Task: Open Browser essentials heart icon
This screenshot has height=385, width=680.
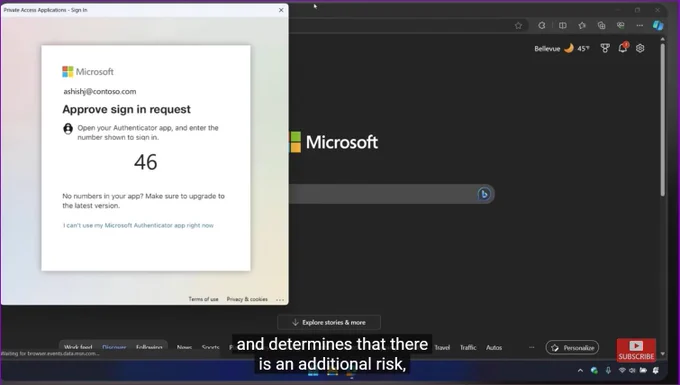Action: click(x=621, y=26)
